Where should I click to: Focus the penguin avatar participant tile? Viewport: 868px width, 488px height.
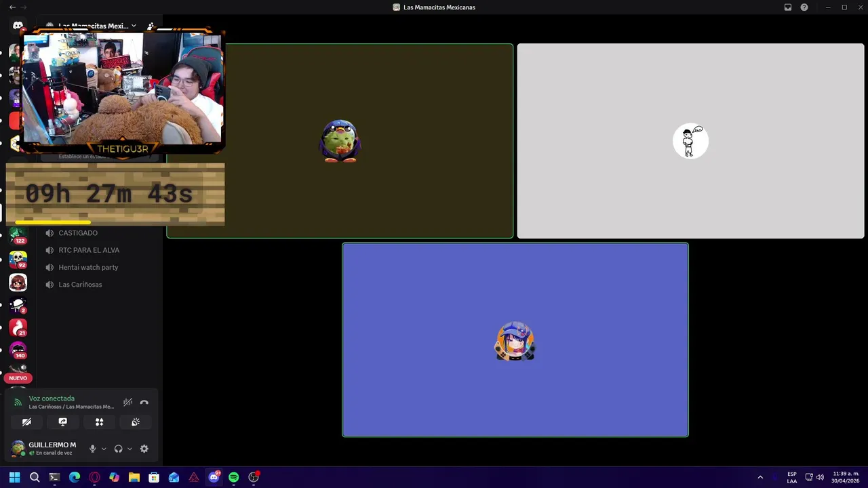tap(340, 141)
